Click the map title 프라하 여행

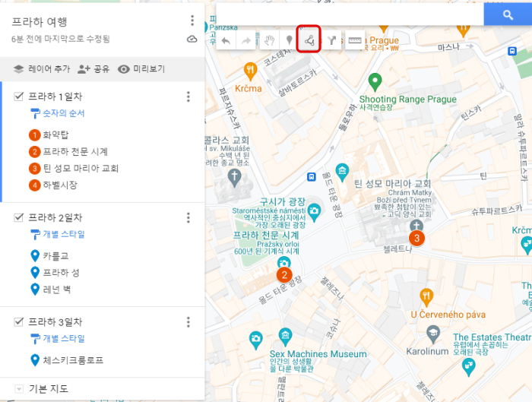[x=40, y=22]
